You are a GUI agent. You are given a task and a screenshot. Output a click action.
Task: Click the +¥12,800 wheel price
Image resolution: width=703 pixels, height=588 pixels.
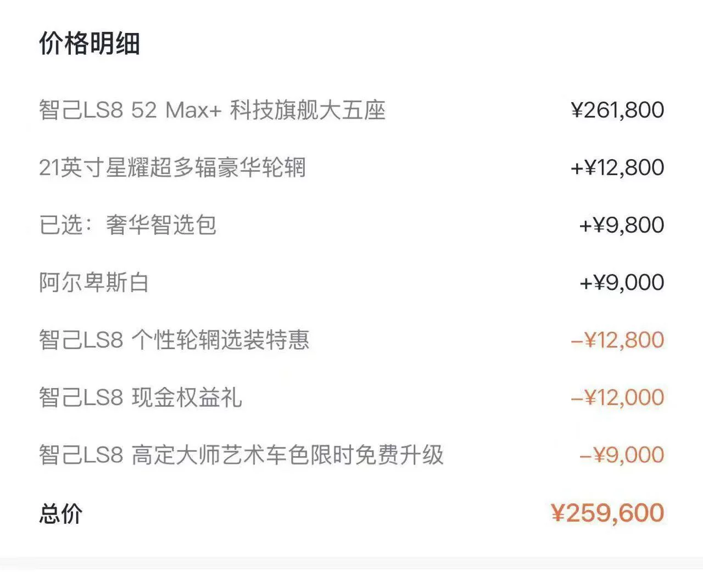point(617,167)
